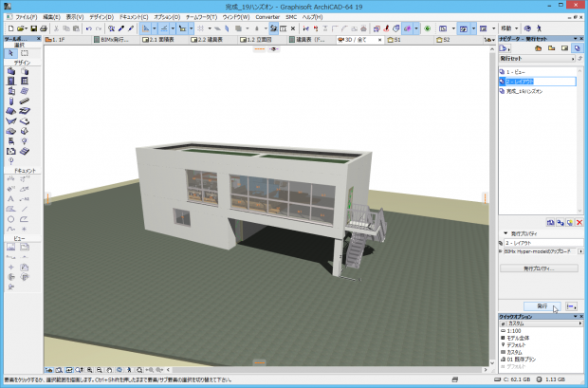The width and height of the screenshot is (588, 388).
Task: Select the Column tool in toolbox
Action: [10, 101]
